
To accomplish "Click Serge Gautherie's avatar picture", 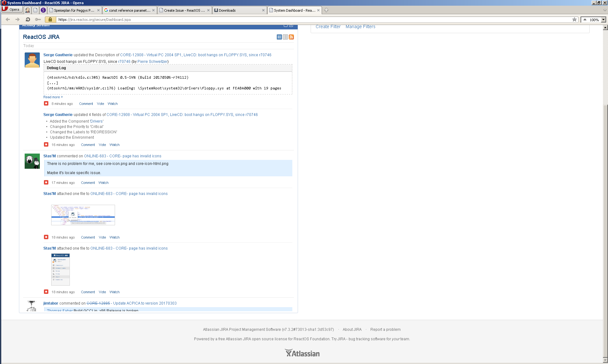I will click(32, 60).
